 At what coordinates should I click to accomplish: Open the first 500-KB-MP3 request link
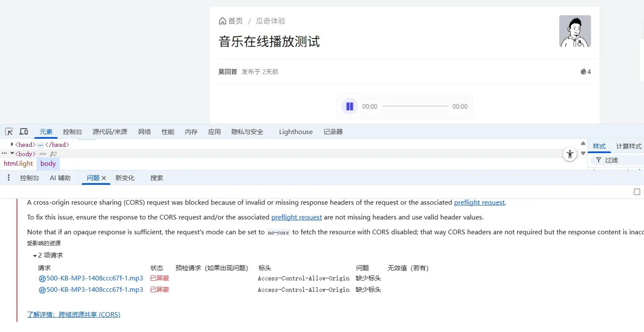coord(95,278)
